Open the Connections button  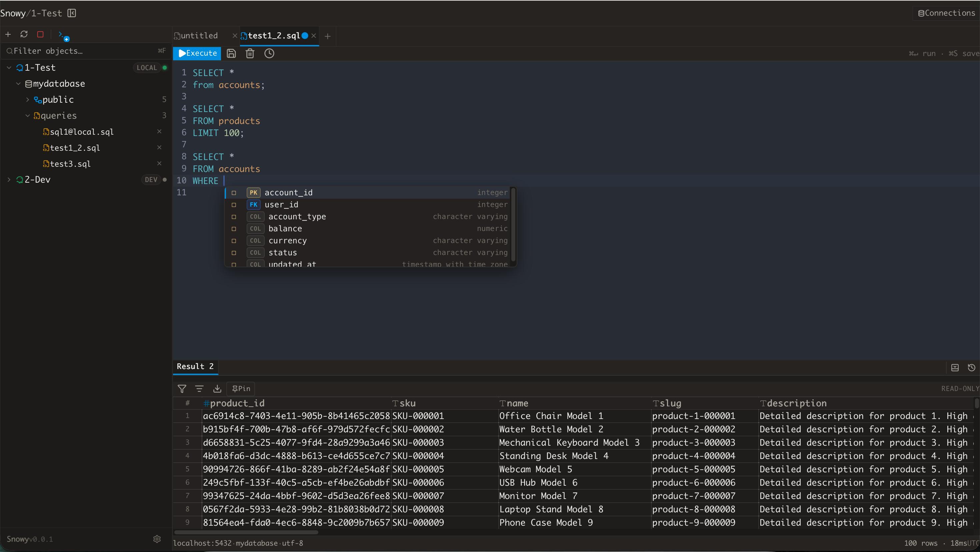(x=946, y=13)
